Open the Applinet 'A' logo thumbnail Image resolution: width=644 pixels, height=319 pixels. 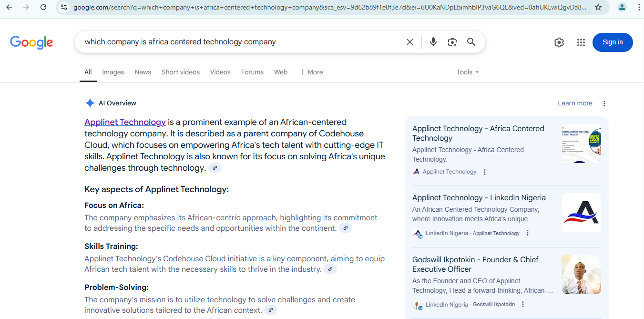click(x=582, y=213)
